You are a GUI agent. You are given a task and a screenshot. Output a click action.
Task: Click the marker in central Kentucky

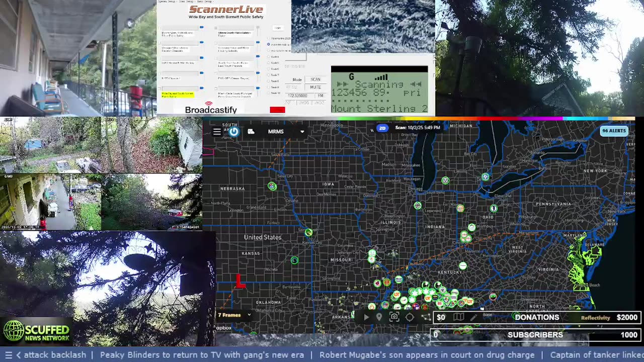pos(463,266)
